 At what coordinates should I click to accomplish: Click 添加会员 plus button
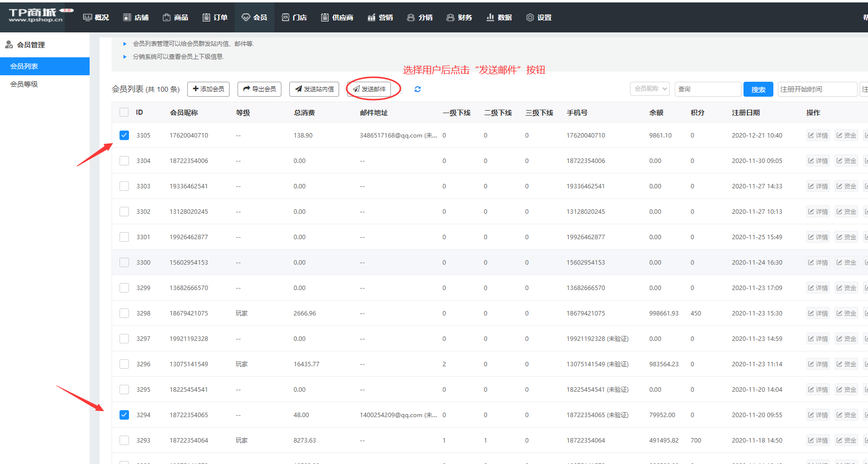[208, 89]
